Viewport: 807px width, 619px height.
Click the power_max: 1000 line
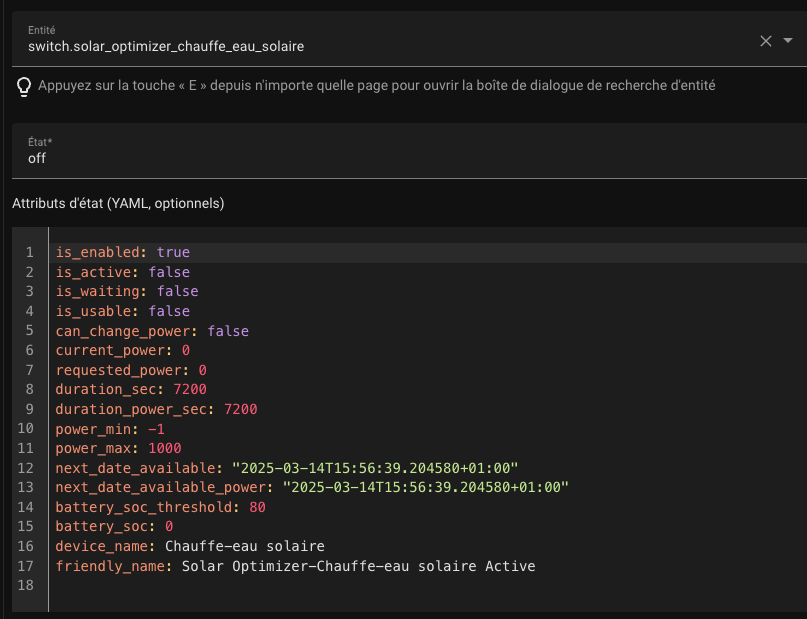(118, 448)
